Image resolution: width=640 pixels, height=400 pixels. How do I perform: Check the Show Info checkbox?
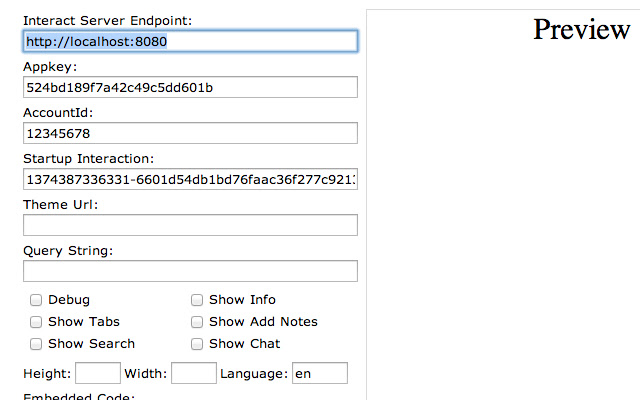pos(198,300)
